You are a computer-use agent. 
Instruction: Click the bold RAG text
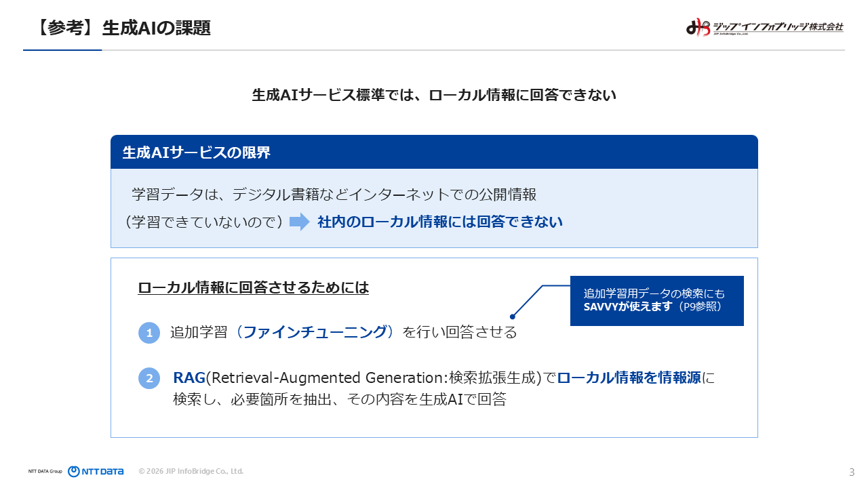[x=189, y=378]
